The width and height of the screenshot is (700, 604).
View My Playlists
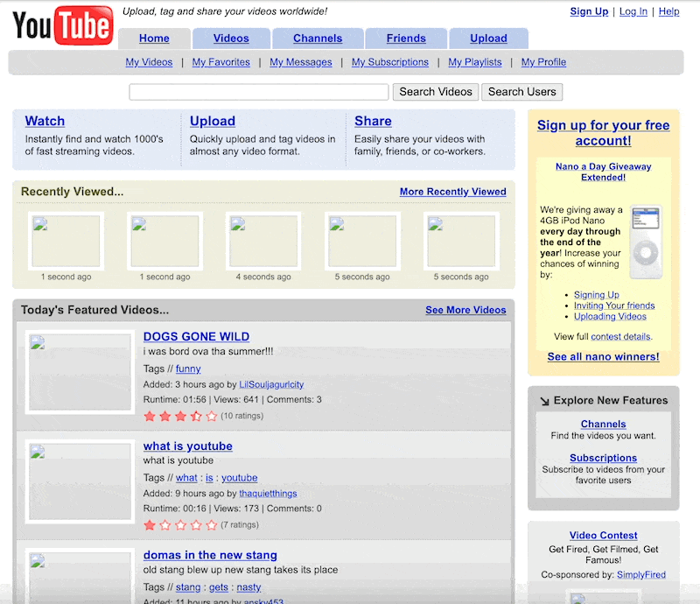point(474,62)
